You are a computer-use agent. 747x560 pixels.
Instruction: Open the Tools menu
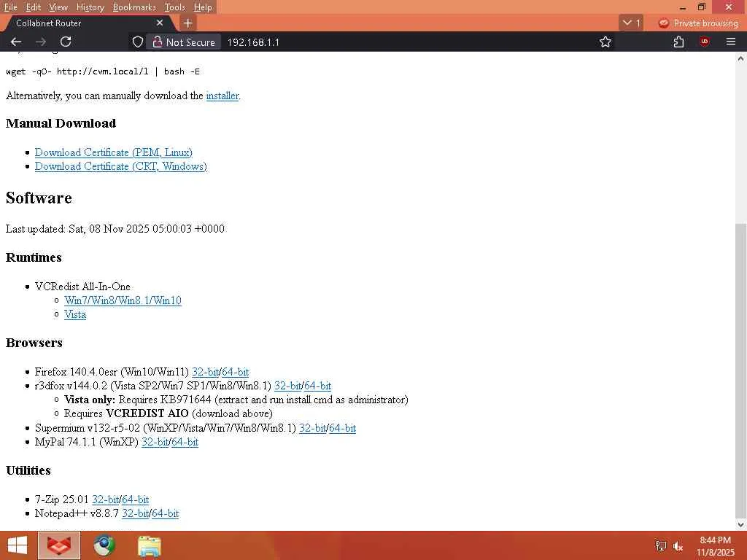174,7
